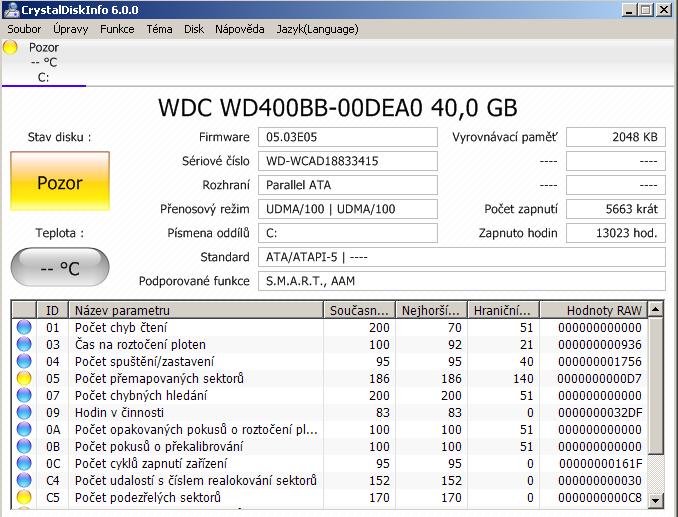Select row Hodin v činnosti
Image resolution: width=678 pixels, height=517 pixels.
(x=330, y=412)
